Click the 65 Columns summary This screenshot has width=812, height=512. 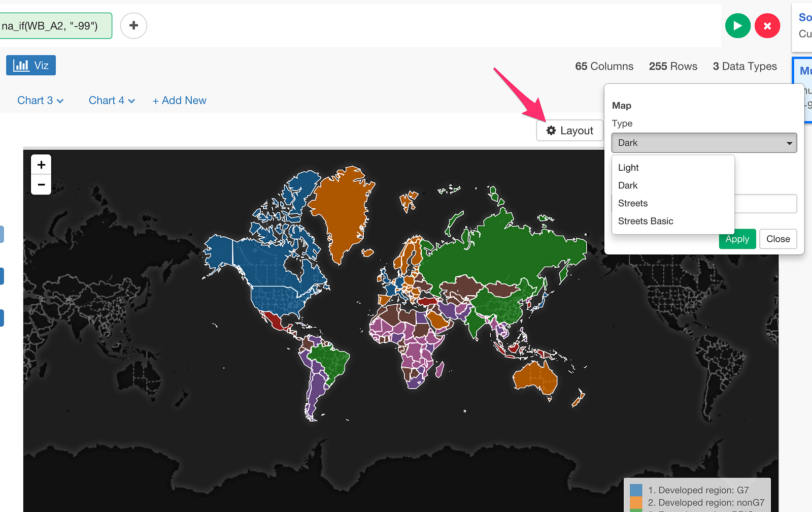pyautogui.click(x=604, y=66)
